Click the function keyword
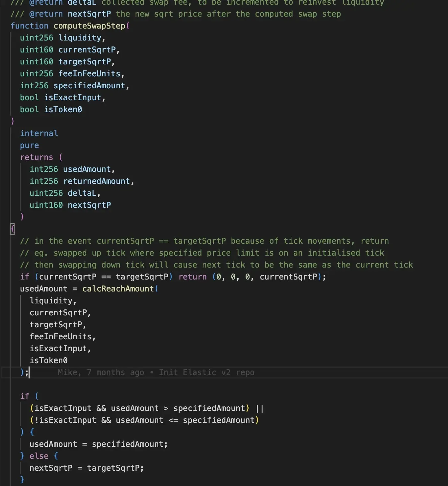 [x=29, y=26]
